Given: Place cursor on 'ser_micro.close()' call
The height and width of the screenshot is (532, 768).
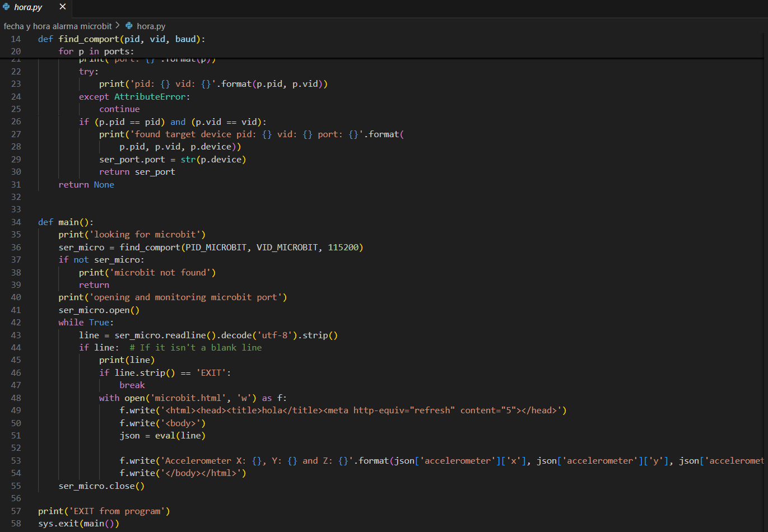Looking at the screenshot, I should click(x=101, y=486).
